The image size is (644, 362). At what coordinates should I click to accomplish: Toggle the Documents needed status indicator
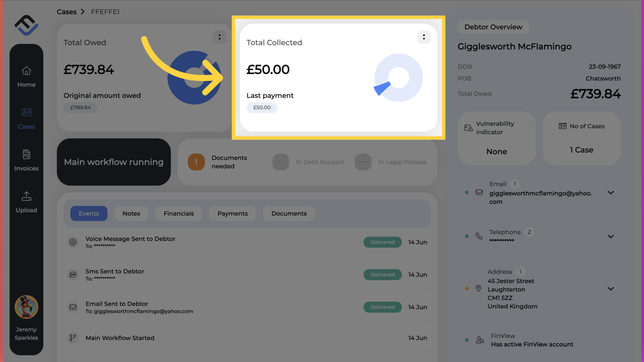[196, 162]
